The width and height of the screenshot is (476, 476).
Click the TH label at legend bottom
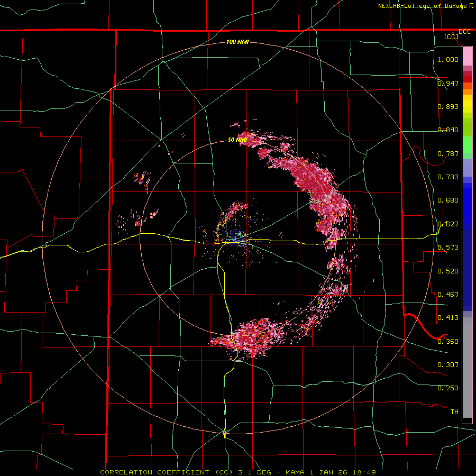click(x=454, y=412)
